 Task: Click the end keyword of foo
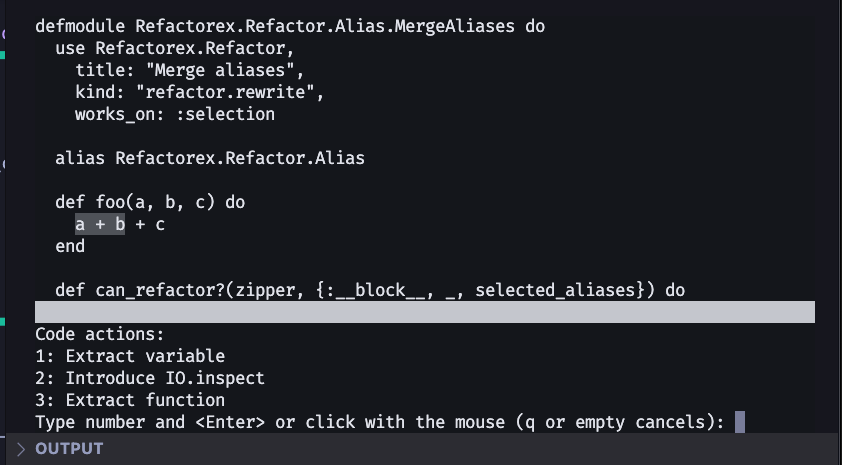(70, 246)
